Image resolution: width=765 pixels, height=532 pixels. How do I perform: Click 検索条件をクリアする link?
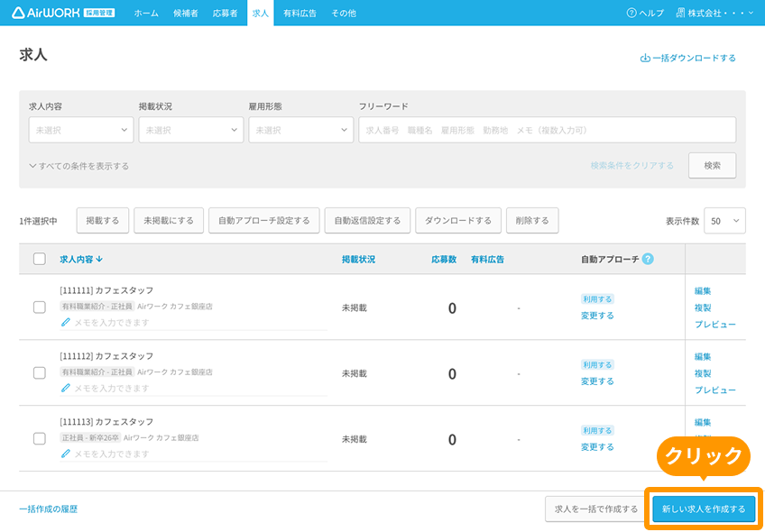click(x=631, y=166)
